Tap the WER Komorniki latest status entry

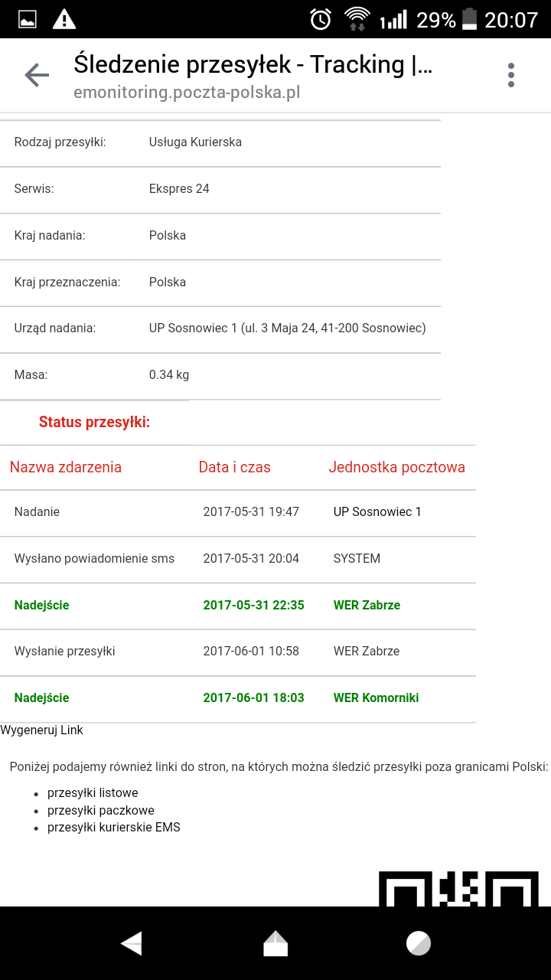[x=377, y=698]
